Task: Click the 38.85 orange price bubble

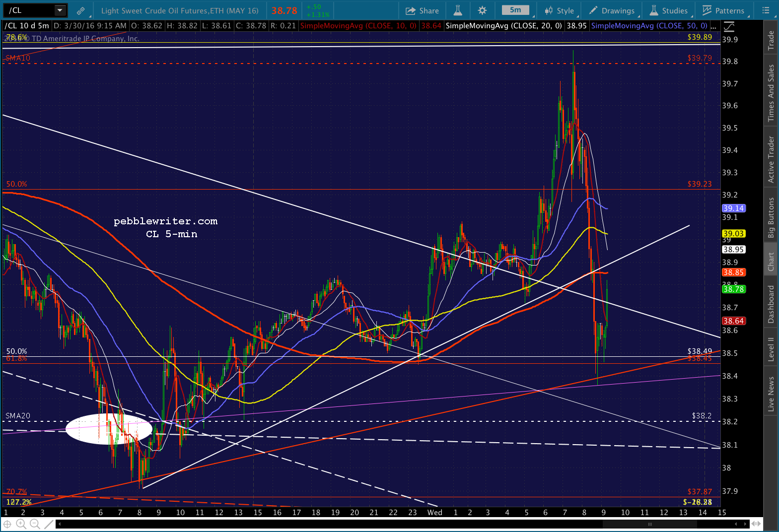Action: 733,272
